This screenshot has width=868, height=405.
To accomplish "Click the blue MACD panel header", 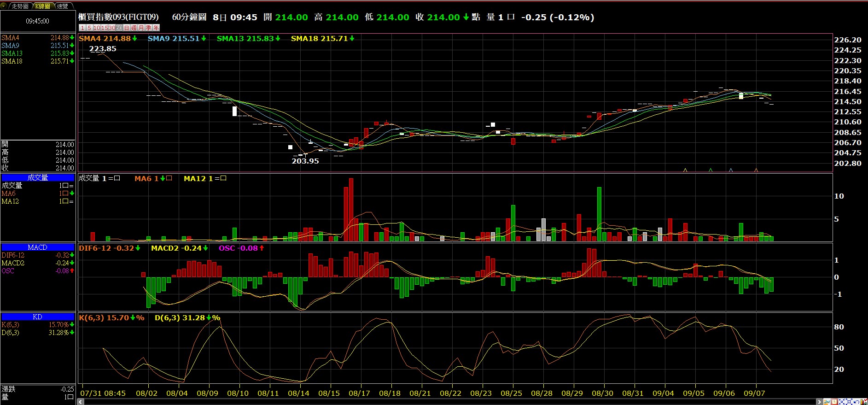I will coord(38,247).
